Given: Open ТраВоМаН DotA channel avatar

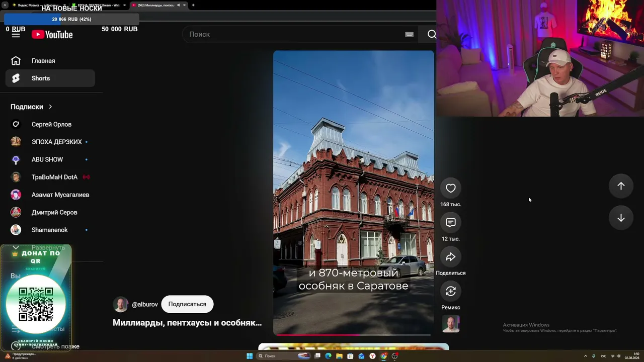Looking at the screenshot, I should 16,177.
